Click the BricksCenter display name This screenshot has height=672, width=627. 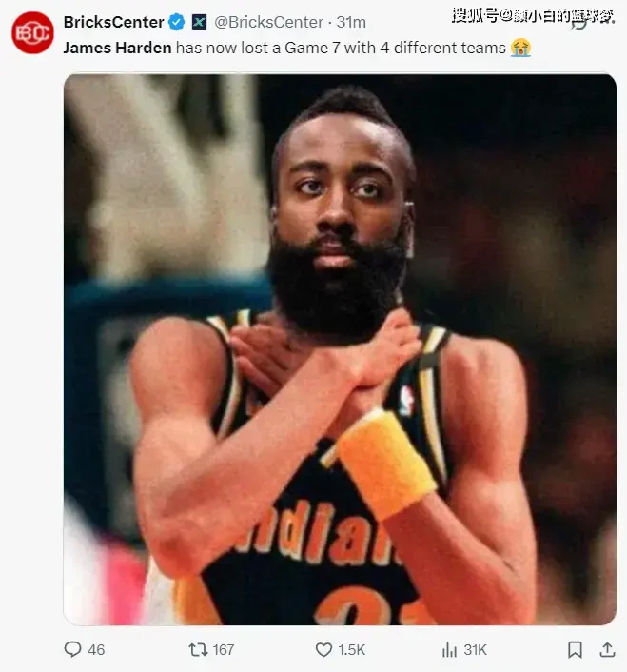[x=113, y=22]
